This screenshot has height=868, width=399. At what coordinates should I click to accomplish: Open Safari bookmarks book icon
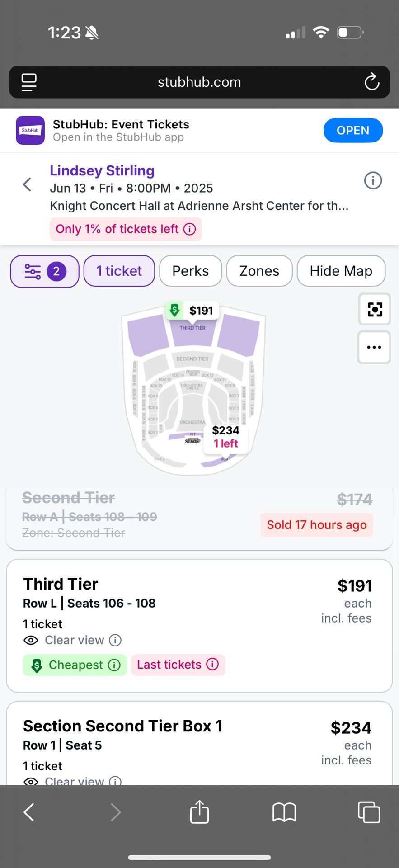(284, 812)
